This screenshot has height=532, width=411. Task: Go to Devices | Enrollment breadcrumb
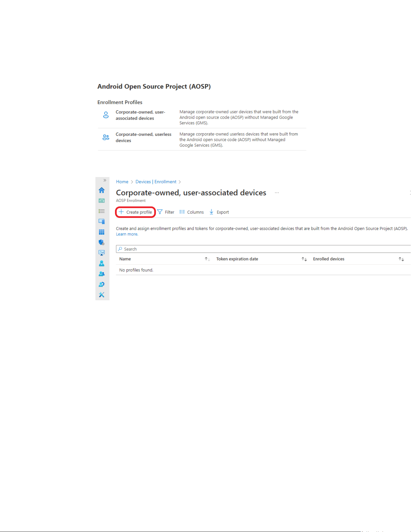point(156,182)
